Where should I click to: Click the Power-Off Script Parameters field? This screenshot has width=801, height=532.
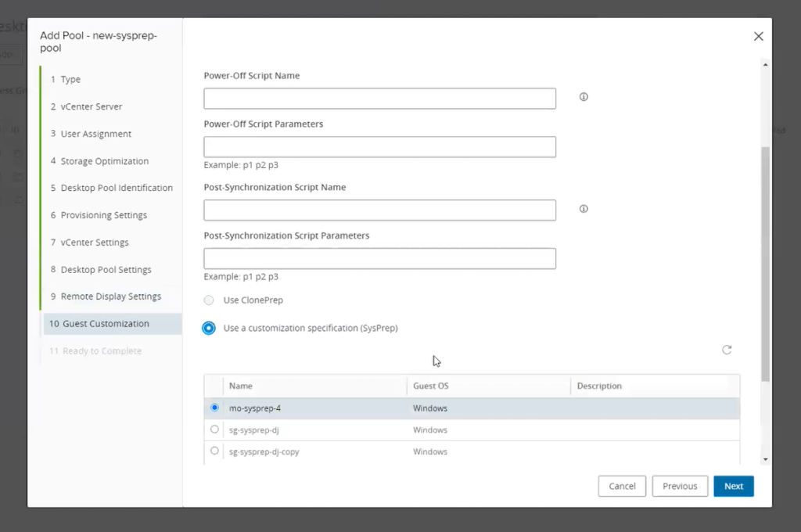(x=379, y=146)
